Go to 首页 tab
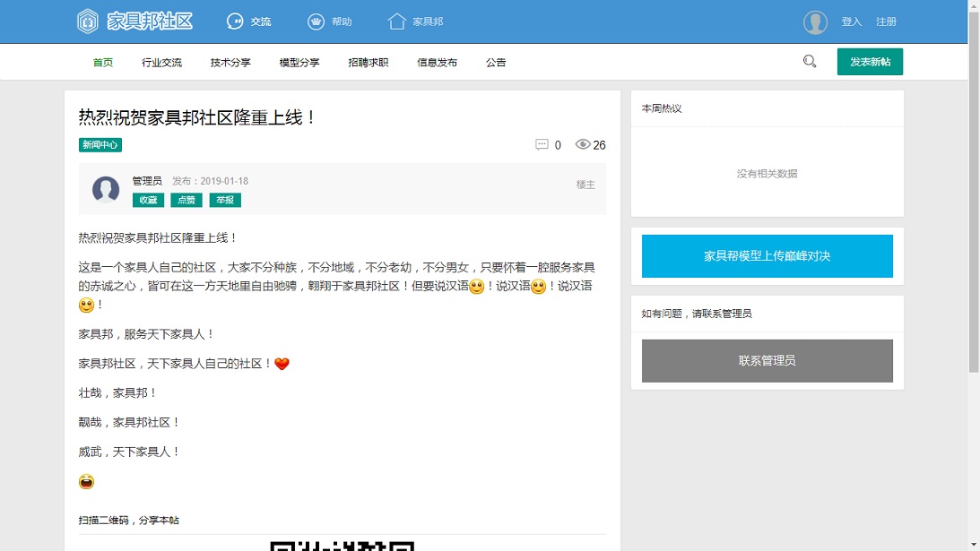 [103, 63]
